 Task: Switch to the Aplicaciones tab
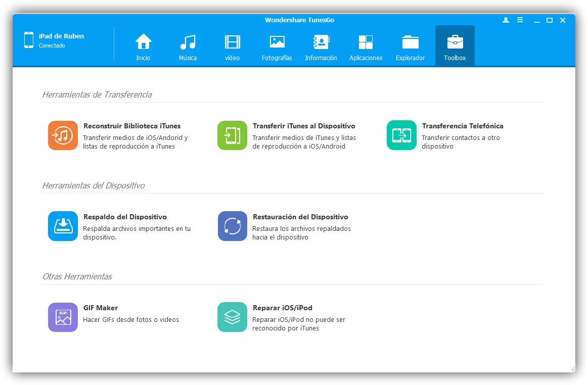[x=366, y=47]
